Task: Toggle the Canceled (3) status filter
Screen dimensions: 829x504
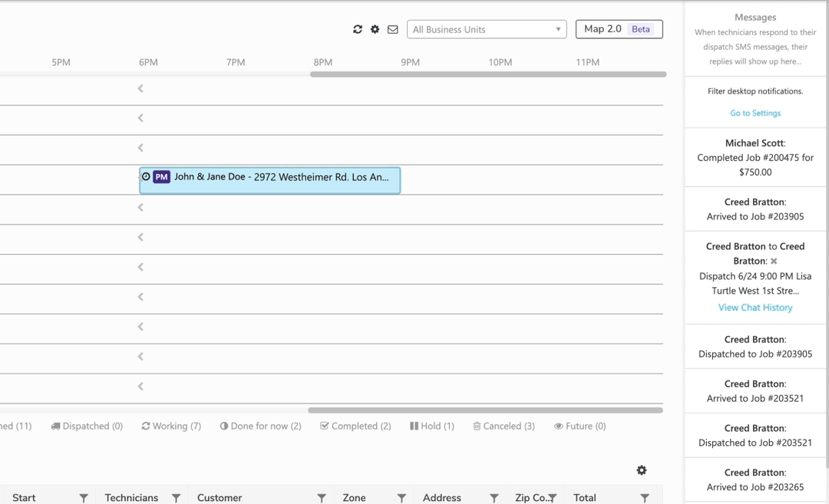Action: pos(504,426)
